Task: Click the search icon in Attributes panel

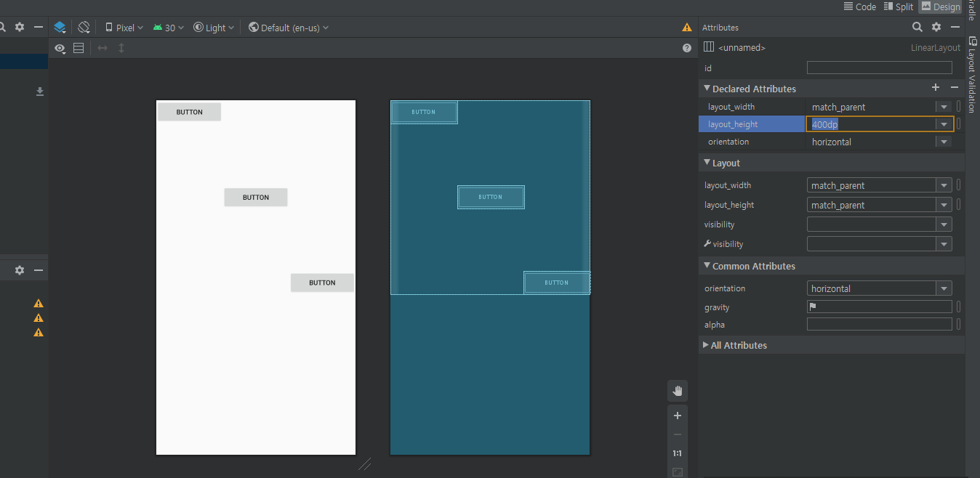Action: click(x=917, y=27)
